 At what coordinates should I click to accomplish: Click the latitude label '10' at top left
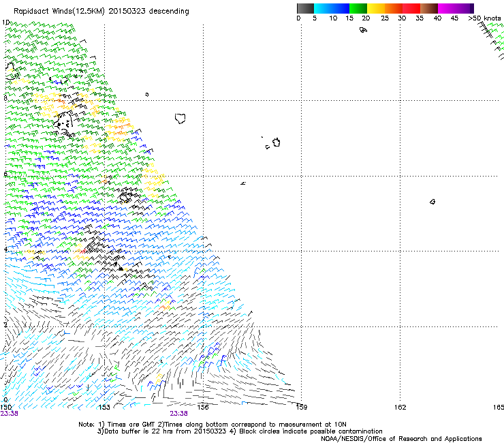[5, 22]
